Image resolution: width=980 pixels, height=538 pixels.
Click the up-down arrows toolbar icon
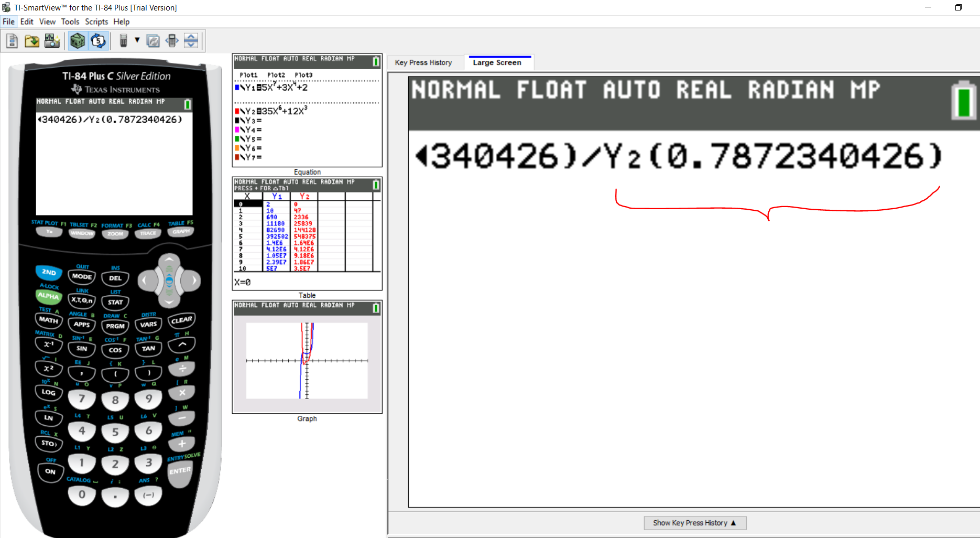(191, 41)
